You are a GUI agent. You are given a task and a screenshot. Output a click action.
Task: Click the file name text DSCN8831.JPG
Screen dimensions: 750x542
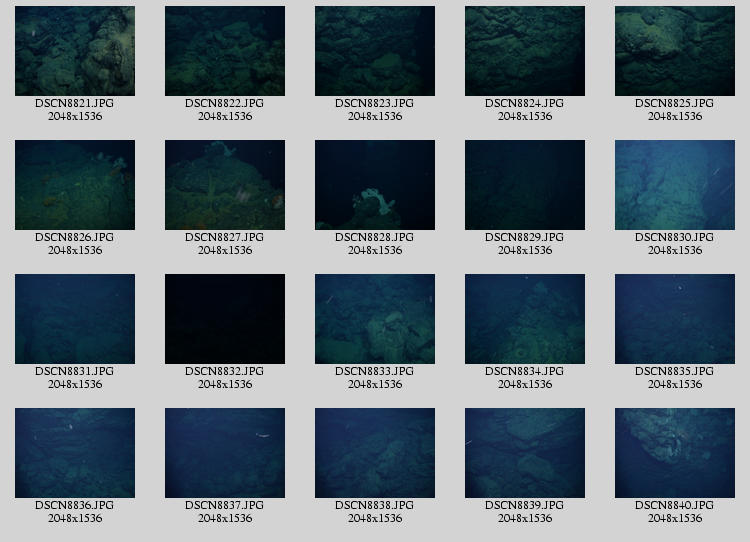(75, 371)
